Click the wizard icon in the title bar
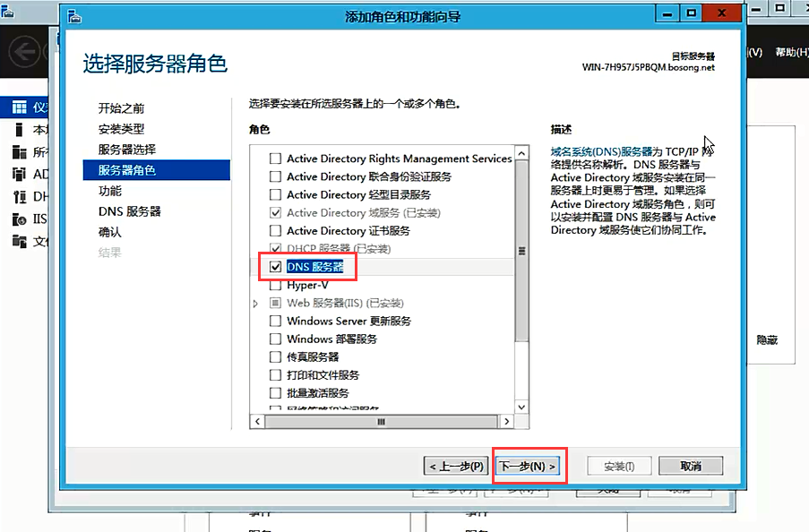 74,16
